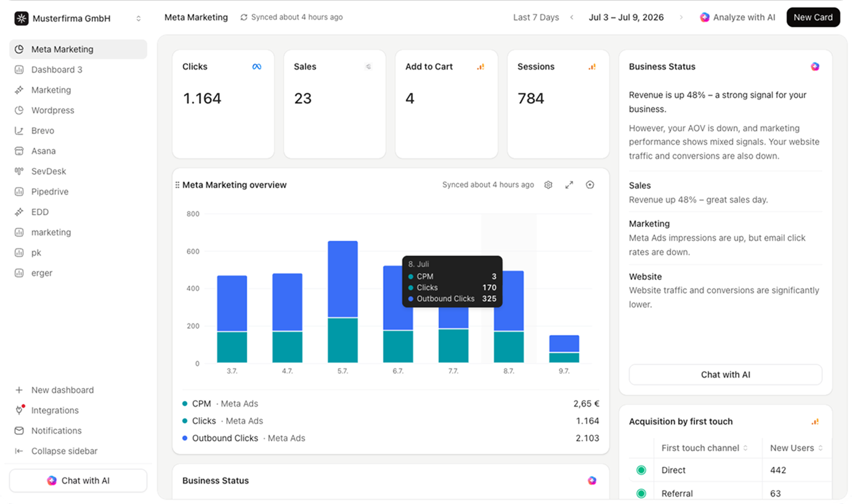This screenshot has width=852, height=504.
Task: Open settings gear of Meta Marketing overview
Action: click(548, 185)
